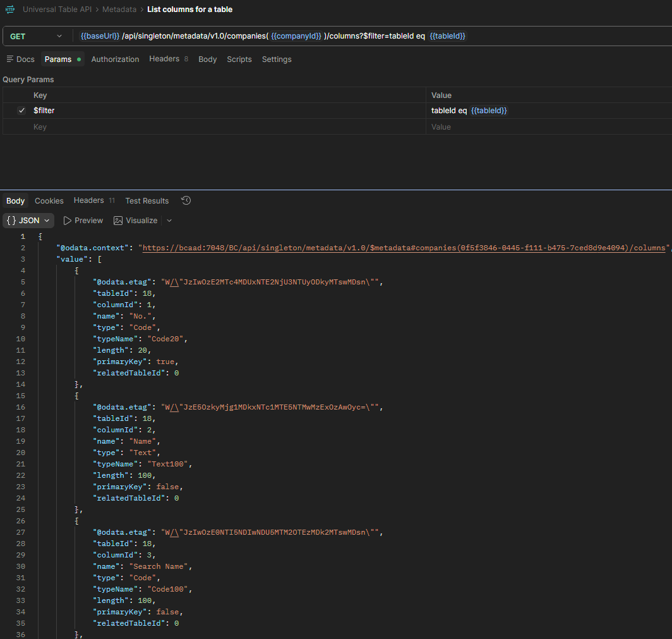Click the "columnId": 2 line
The image size is (672, 639).
coord(124,430)
